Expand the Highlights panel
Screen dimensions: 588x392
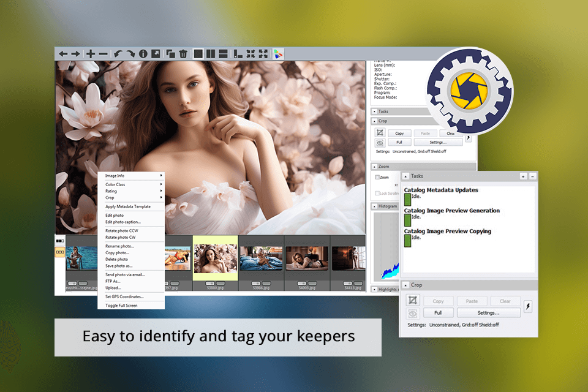[x=375, y=289]
